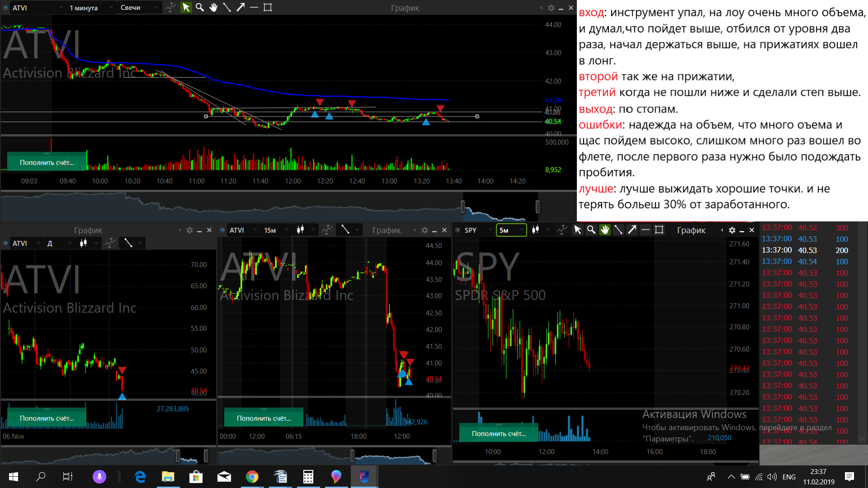Select the line drawing tool in daily ATVI chart
The height and width of the screenshot is (488, 868).
tap(128, 243)
